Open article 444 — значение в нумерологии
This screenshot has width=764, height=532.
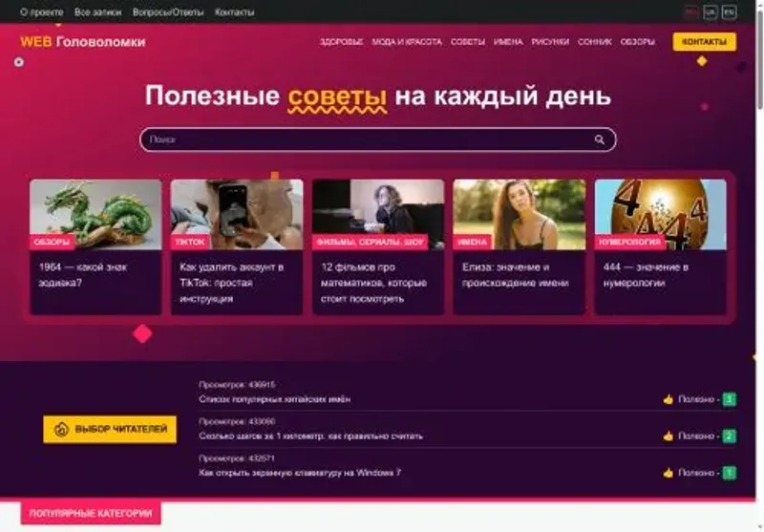click(646, 275)
